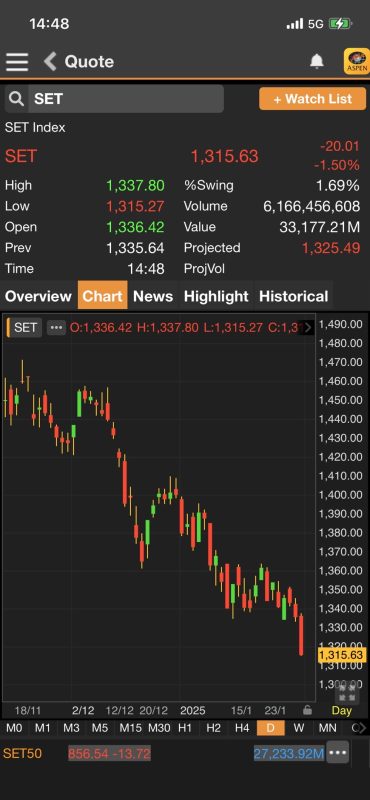Open the notification bell alerts
Screen dimensions: 370x800
coord(317,62)
